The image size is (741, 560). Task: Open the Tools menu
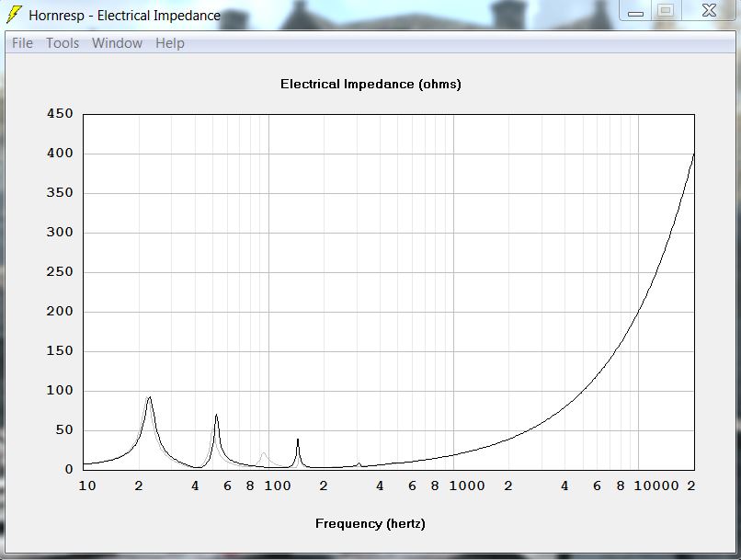(x=63, y=43)
